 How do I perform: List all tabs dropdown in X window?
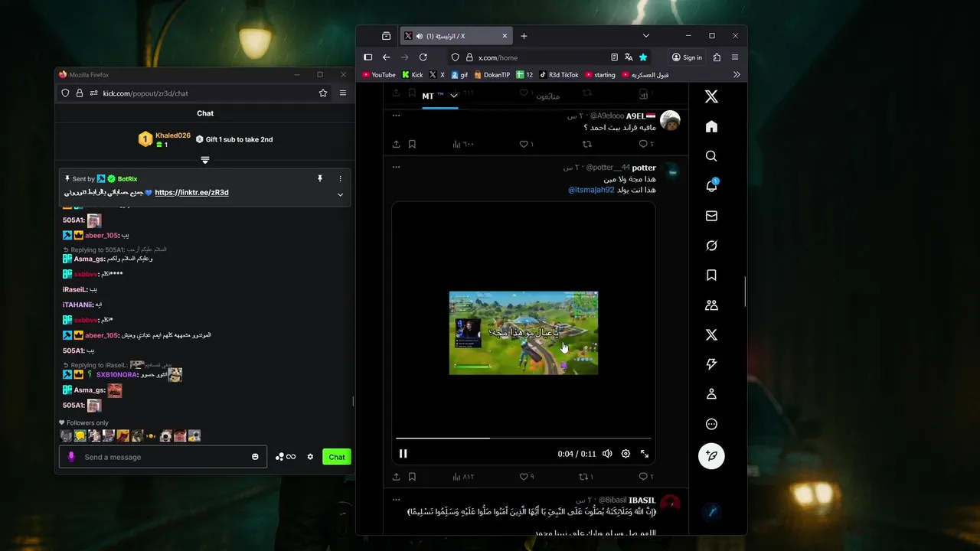(645, 36)
